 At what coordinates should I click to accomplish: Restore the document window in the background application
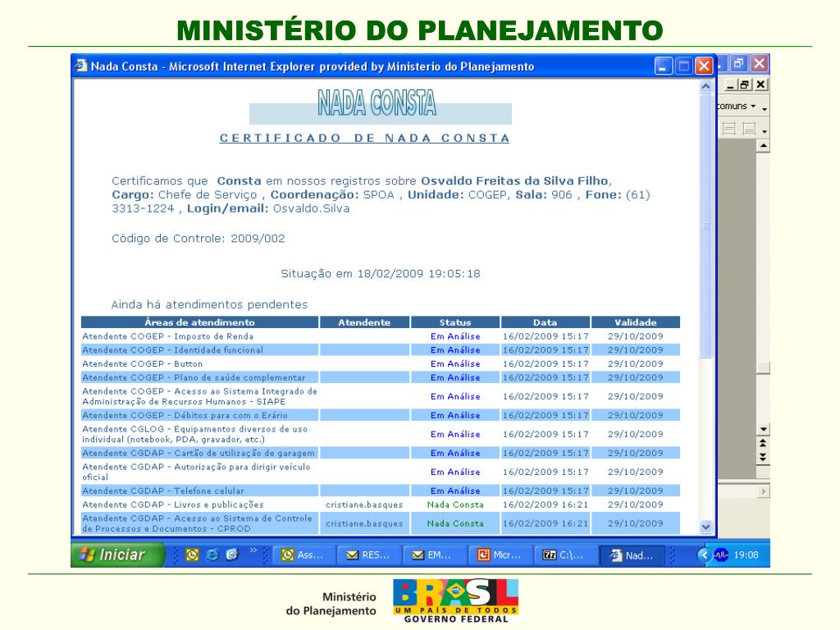(x=745, y=84)
